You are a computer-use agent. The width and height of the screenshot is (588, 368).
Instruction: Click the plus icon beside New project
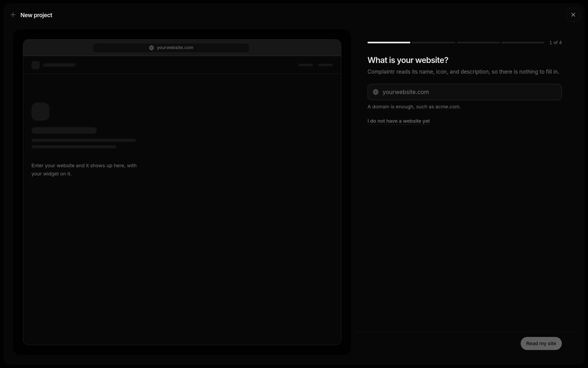click(13, 15)
